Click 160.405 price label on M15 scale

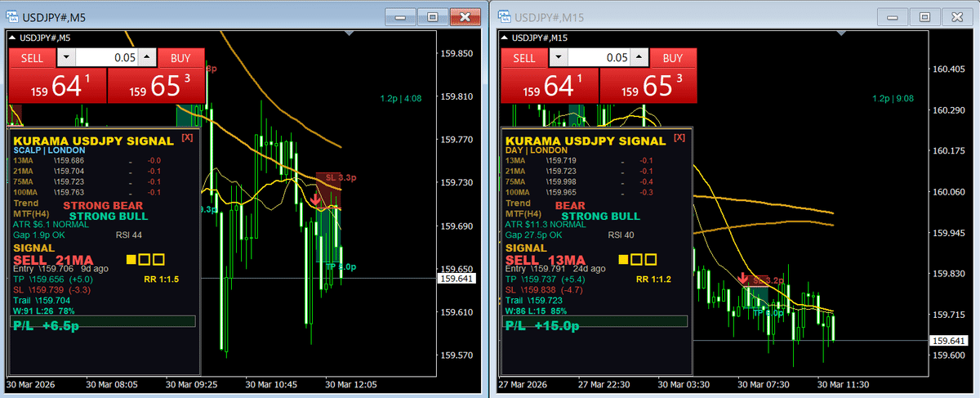949,69
